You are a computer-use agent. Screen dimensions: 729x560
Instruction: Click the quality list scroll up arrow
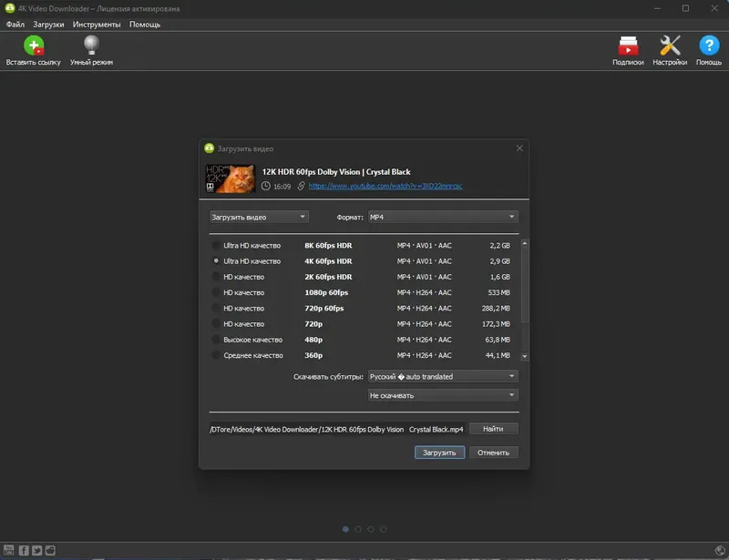[525, 243]
